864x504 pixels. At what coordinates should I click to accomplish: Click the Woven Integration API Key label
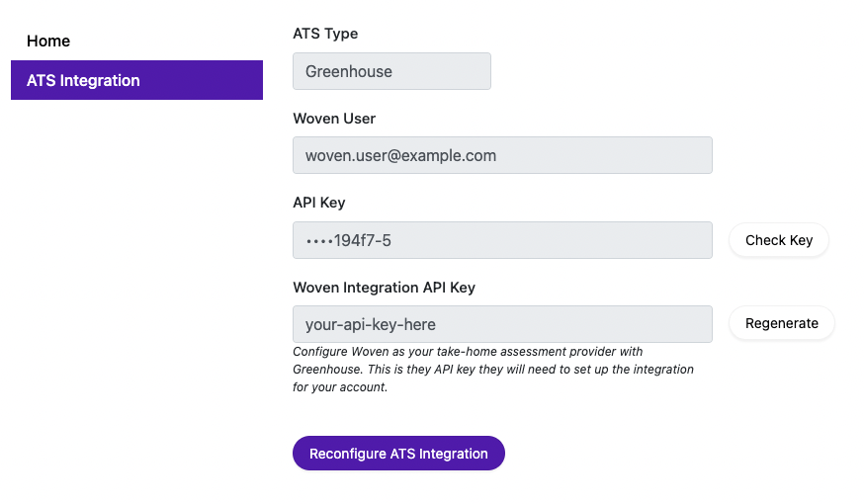pyautogui.click(x=385, y=288)
